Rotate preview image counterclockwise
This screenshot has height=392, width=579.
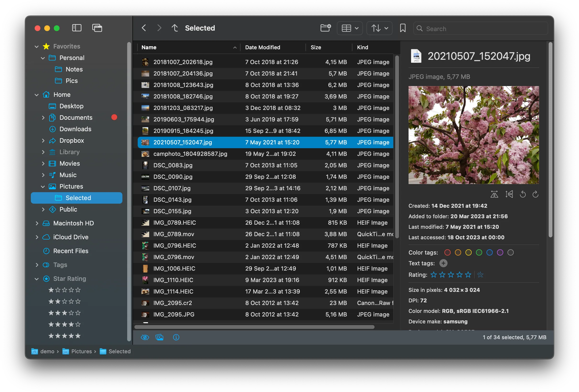pos(523,194)
